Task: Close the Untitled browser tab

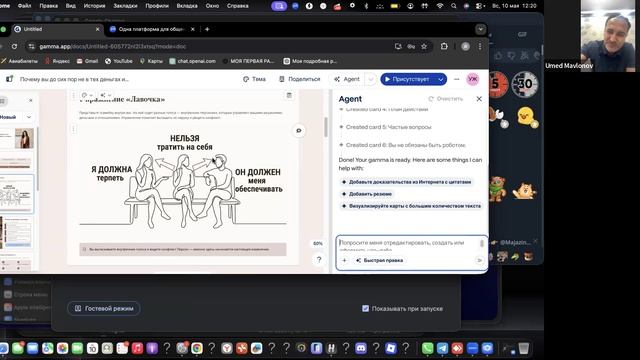Action: pos(98,29)
